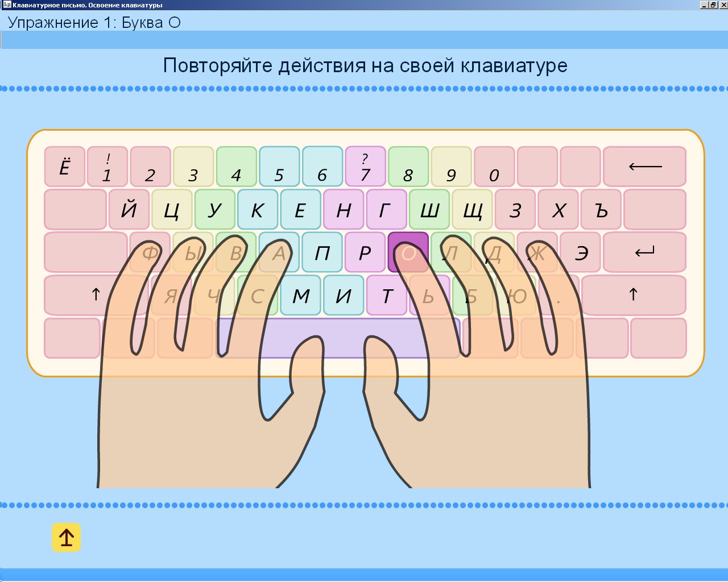
Task: Restore the window using the title bar button
Action: point(713,5)
